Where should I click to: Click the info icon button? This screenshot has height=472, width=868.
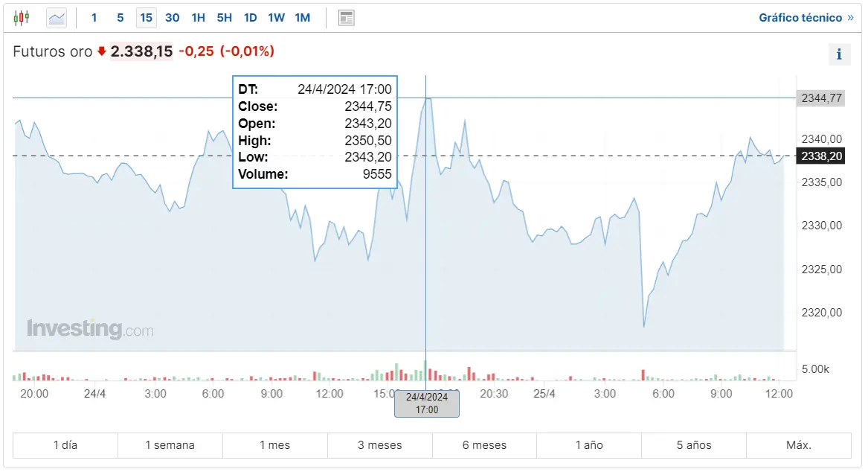(839, 54)
